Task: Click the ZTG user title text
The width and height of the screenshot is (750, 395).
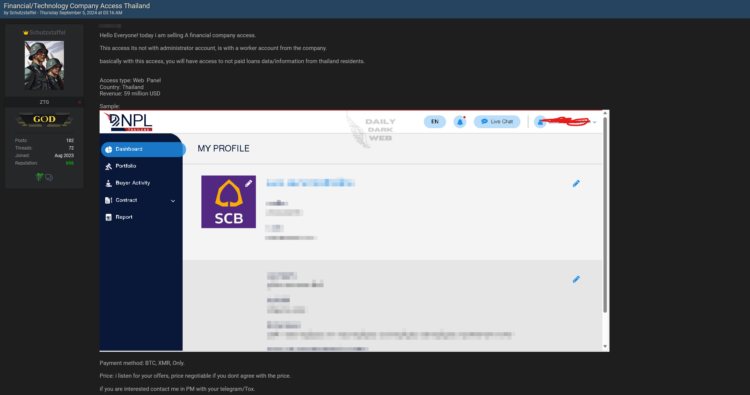Action: pos(44,102)
